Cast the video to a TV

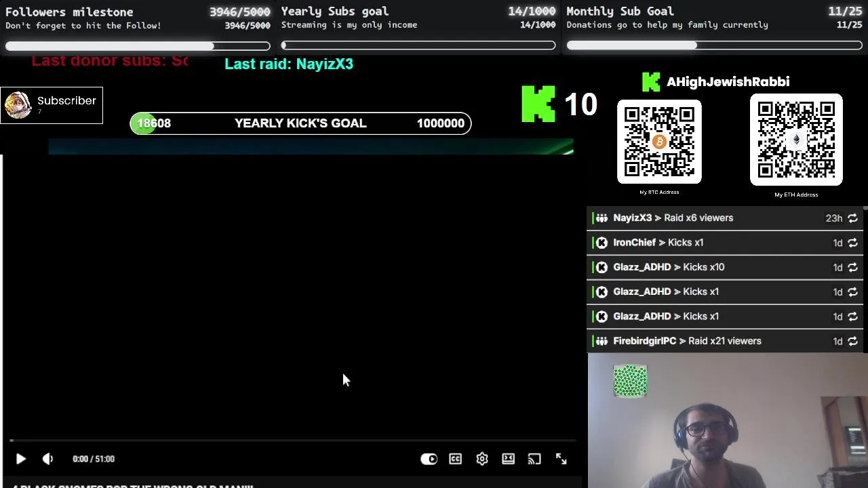point(534,459)
